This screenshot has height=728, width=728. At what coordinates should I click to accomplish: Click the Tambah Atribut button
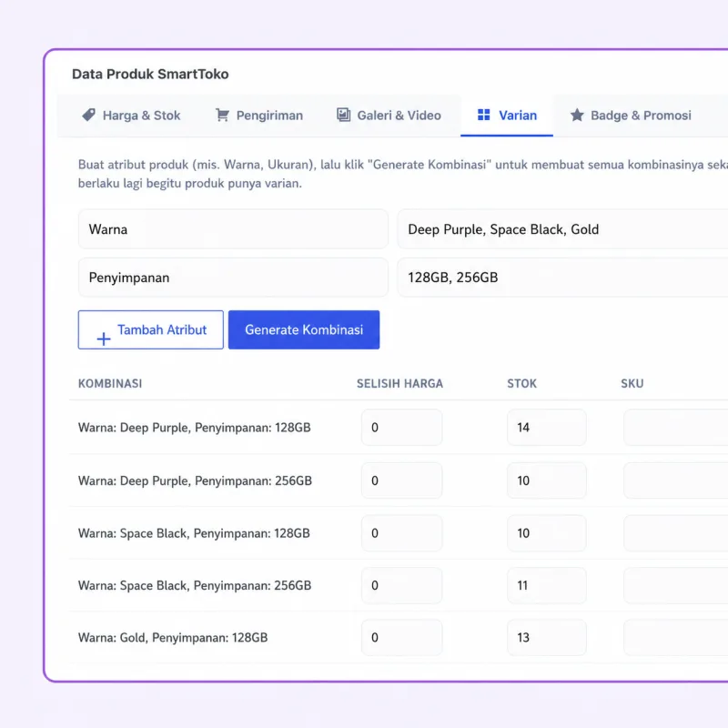click(150, 329)
